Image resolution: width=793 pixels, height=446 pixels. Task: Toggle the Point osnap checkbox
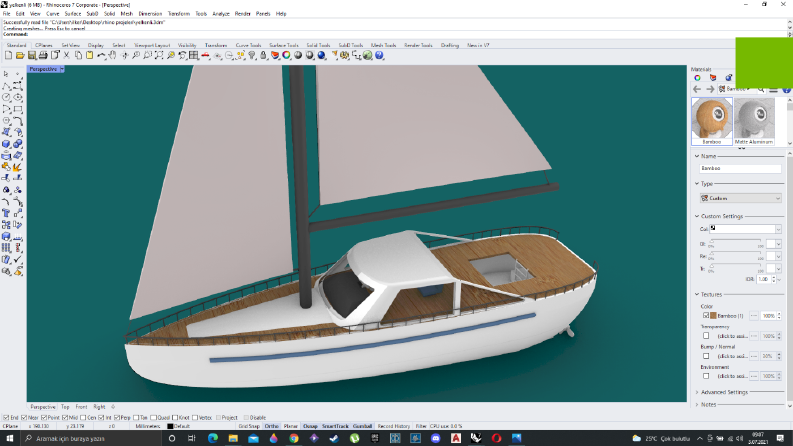point(44,418)
